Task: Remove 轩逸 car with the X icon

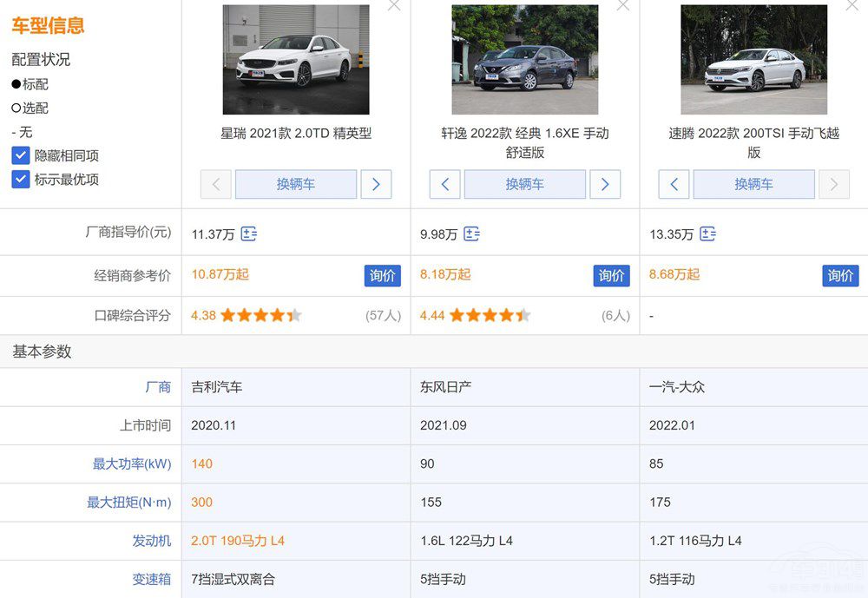Action: click(x=622, y=5)
